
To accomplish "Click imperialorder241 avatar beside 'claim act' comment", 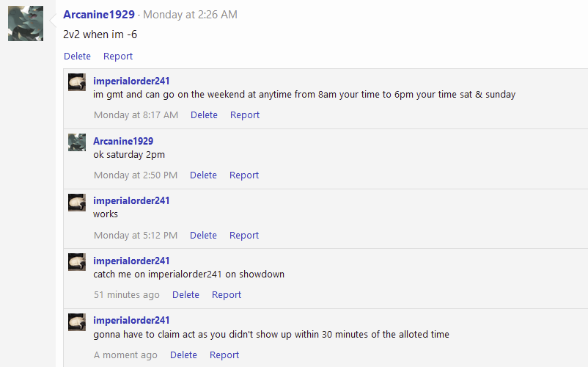I will (x=77, y=322).
